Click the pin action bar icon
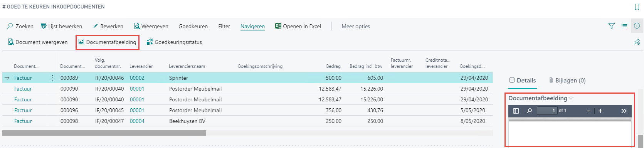Screen dimensions: 644x148 click(637, 42)
